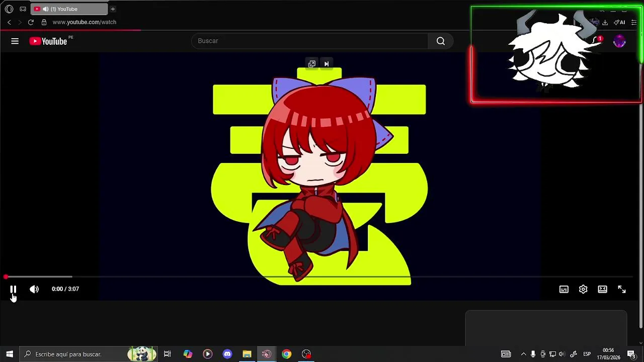
Task: View the site security padlock info
Action: coord(44,22)
